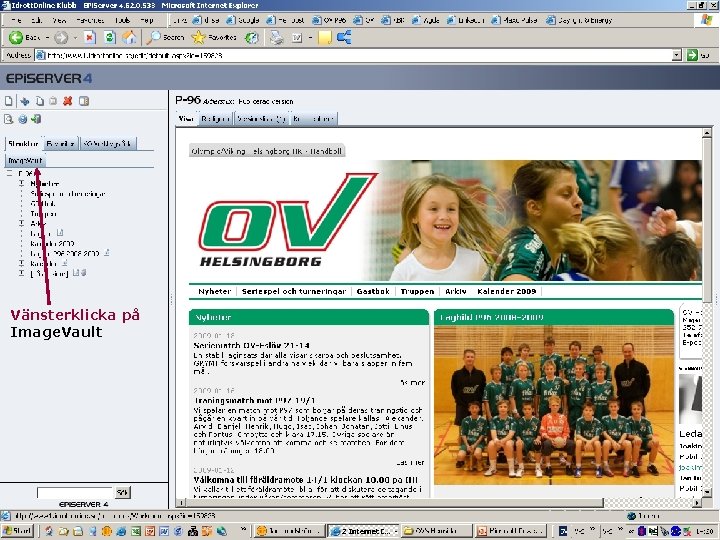The image size is (720, 540).
Task: Open the Versionslista tab
Action: (x=262, y=119)
